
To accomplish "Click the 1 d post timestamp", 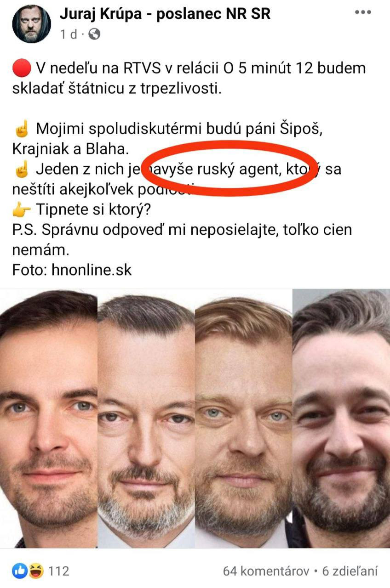I will pos(69,34).
